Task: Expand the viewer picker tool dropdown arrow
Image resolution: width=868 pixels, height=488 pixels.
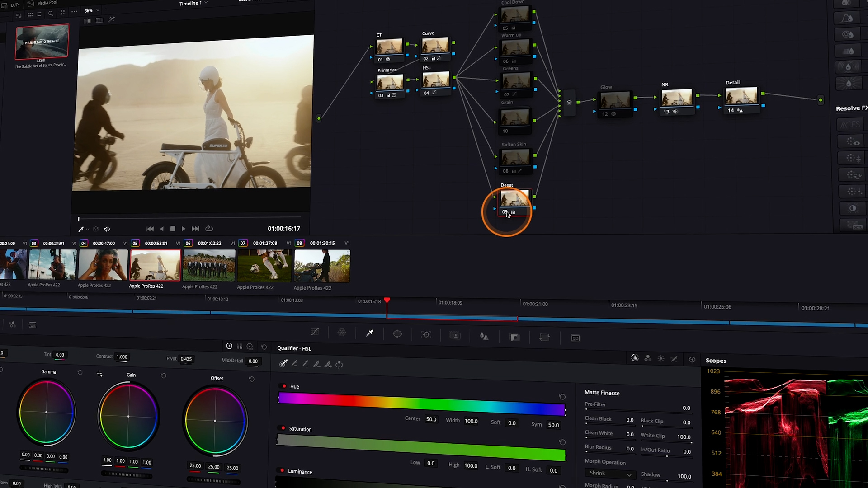Action: [x=87, y=230]
